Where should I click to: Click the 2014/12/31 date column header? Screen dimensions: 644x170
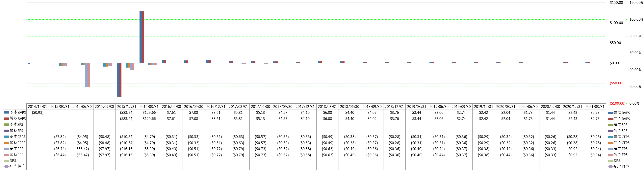click(38, 107)
